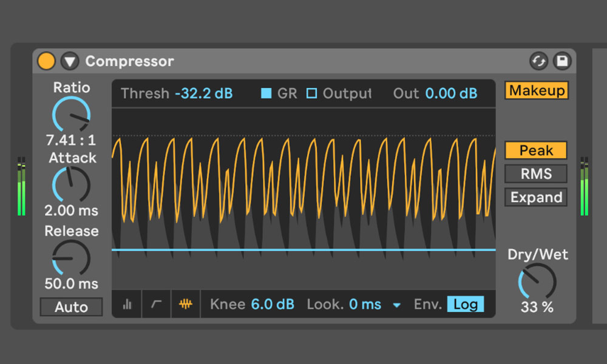Select Peak detection mode

536,150
